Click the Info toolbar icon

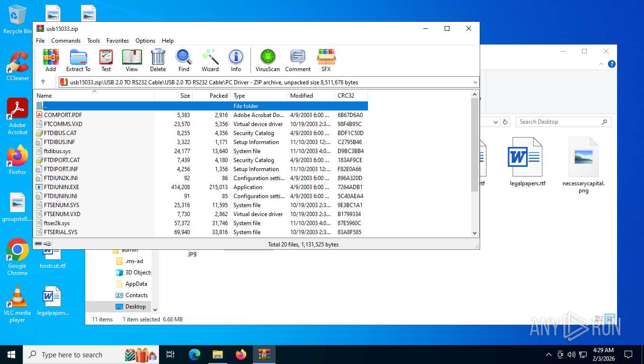[x=236, y=60]
